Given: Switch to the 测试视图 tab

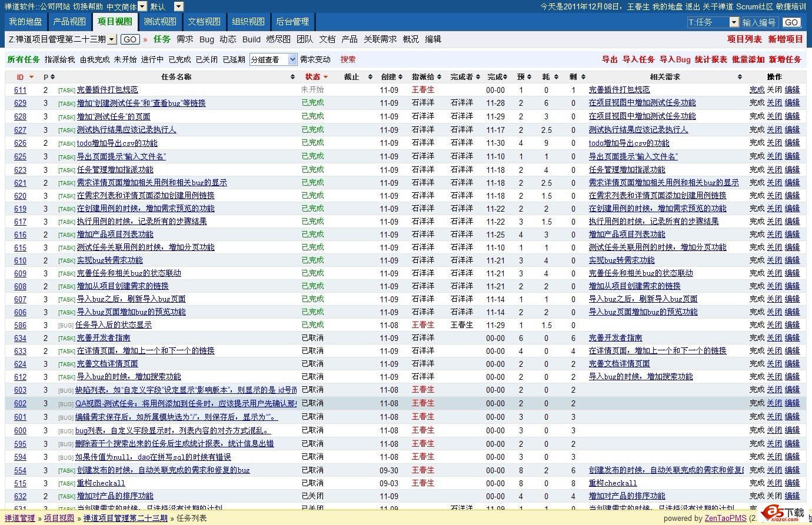Looking at the screenshot, I should click(x=159, y=22).
